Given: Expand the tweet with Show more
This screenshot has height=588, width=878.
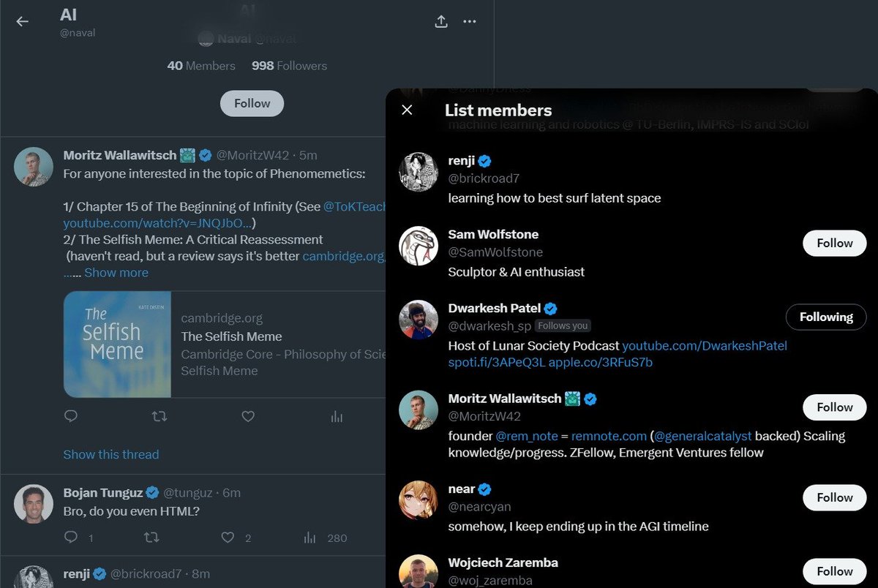Looking at the screenshot, I should click(x=116, y=272).
